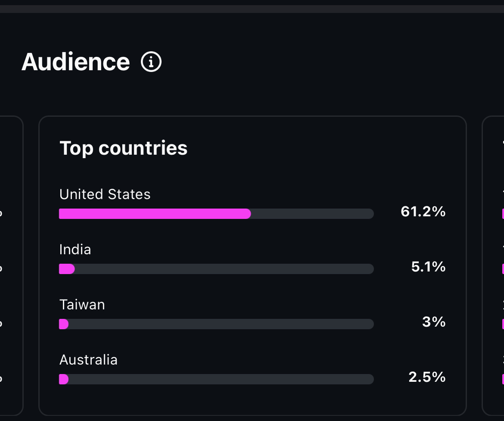
Task: Click the United States country label
Action: tap(105, 194)
